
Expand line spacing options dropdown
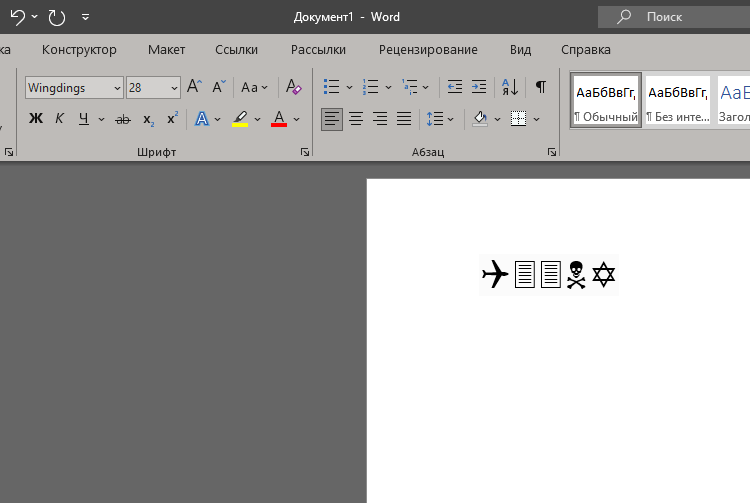pos(451,119)
